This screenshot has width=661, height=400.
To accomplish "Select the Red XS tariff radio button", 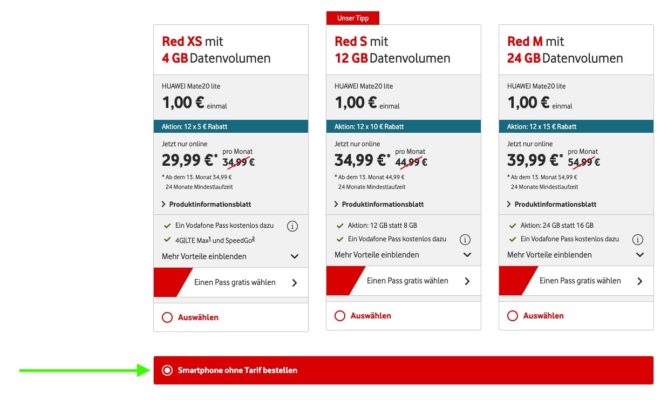I will (x=167, y=317).
